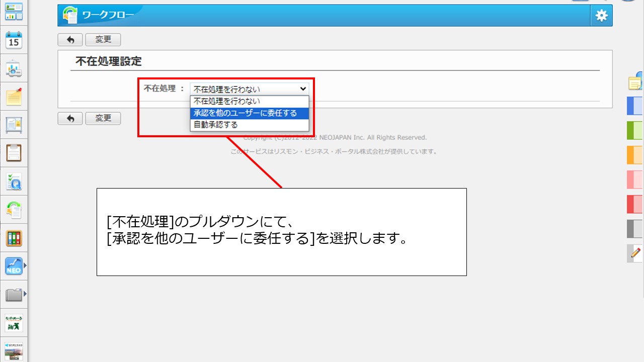This screenshot has width=644, height=362.
Task: Choose 不在処理を行わない in the open list
Action: 250,101
